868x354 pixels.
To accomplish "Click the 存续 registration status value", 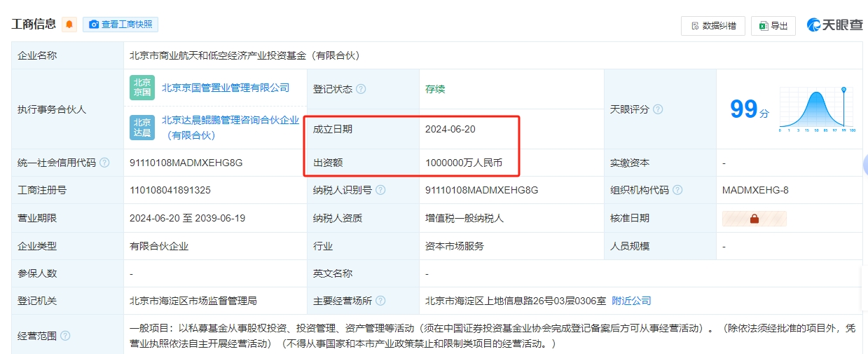I will point(435,89).
